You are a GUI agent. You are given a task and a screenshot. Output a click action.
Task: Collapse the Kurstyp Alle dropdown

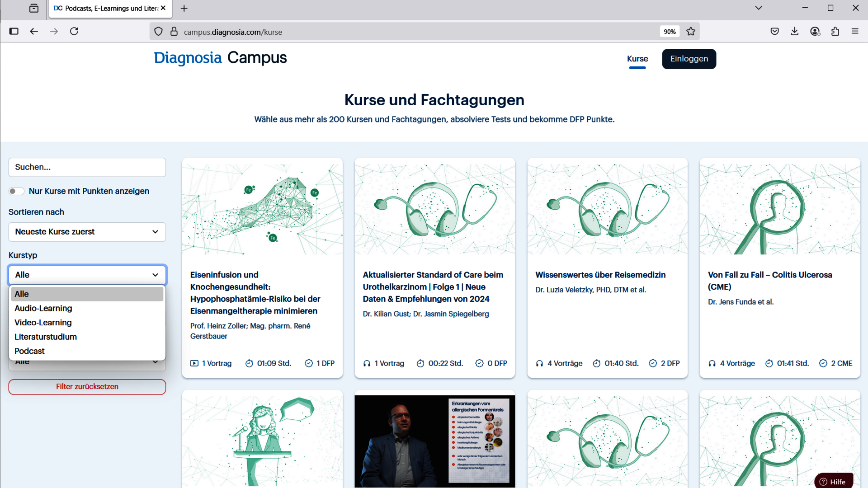(x=87, y=275)
